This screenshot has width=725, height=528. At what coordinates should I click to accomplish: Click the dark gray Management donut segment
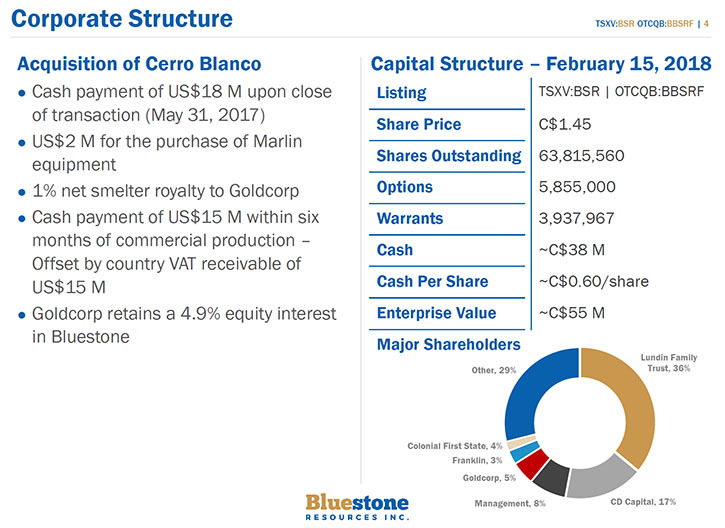click(x=553, y=478)
